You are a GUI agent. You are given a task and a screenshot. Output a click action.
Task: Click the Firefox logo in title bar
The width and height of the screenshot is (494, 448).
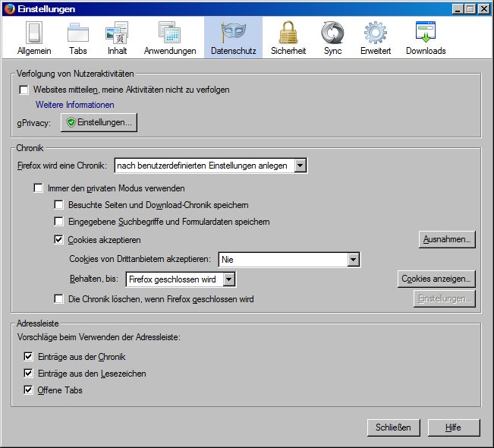tap(9, 9)
